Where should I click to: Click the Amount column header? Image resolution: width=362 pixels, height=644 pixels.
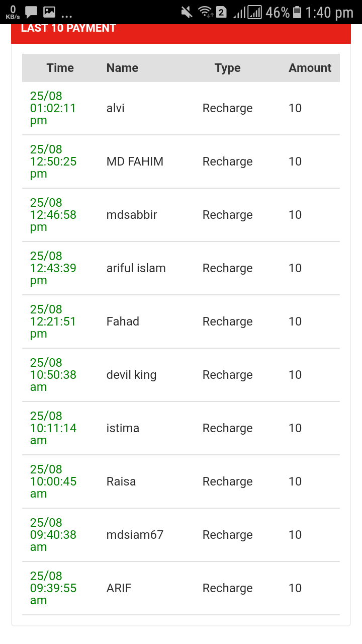[310, 68]
